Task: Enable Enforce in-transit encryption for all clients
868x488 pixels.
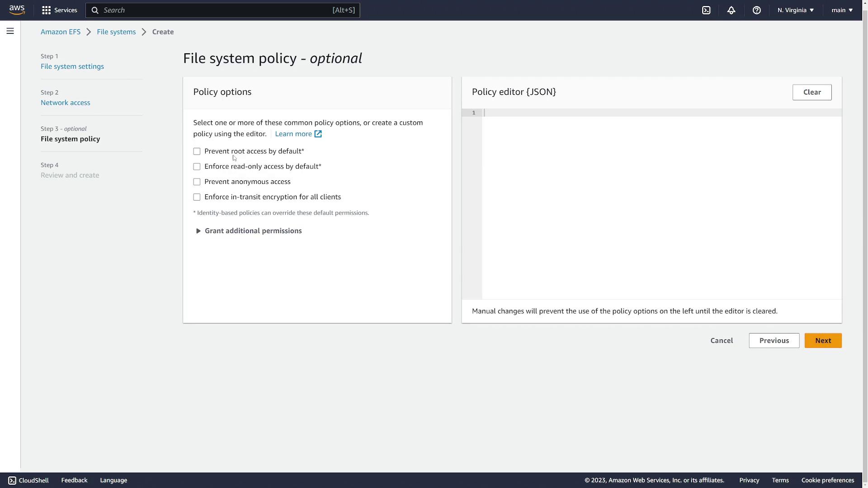Action: point(197,197)
